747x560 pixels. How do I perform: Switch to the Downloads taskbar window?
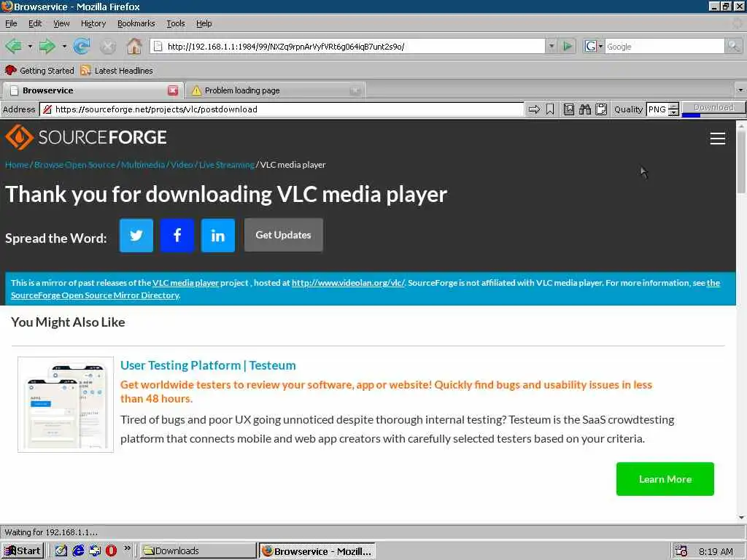tap(198, 551)
